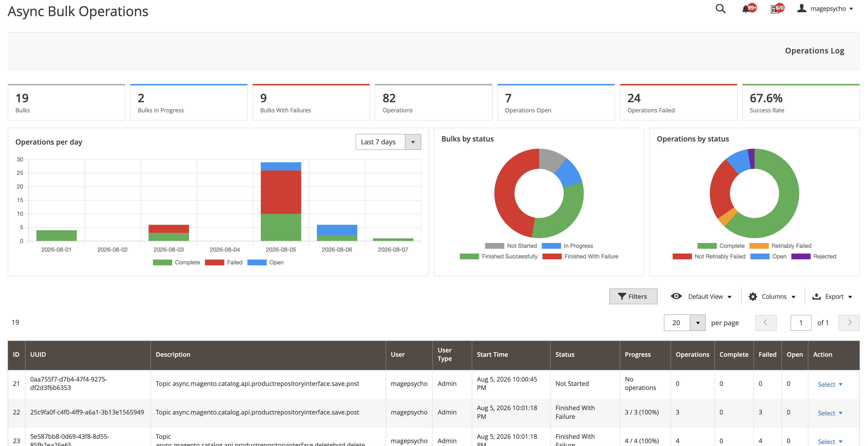Click the Bulks With Failures card
The width and height of the screenshot is (868, 446).
311,102
